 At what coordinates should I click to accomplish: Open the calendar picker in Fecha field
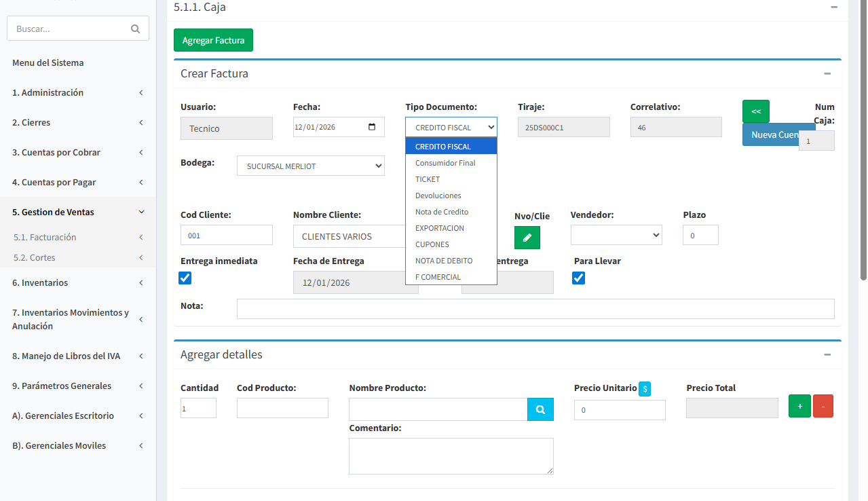371,127
